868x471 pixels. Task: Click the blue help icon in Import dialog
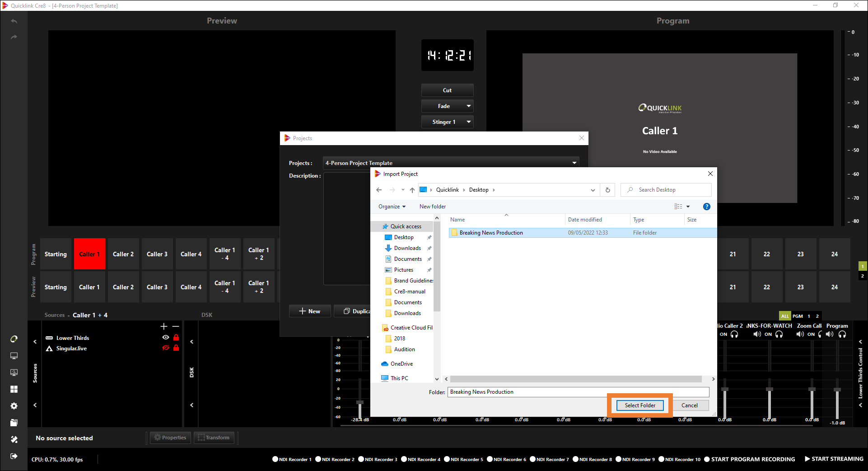[707, 207]
